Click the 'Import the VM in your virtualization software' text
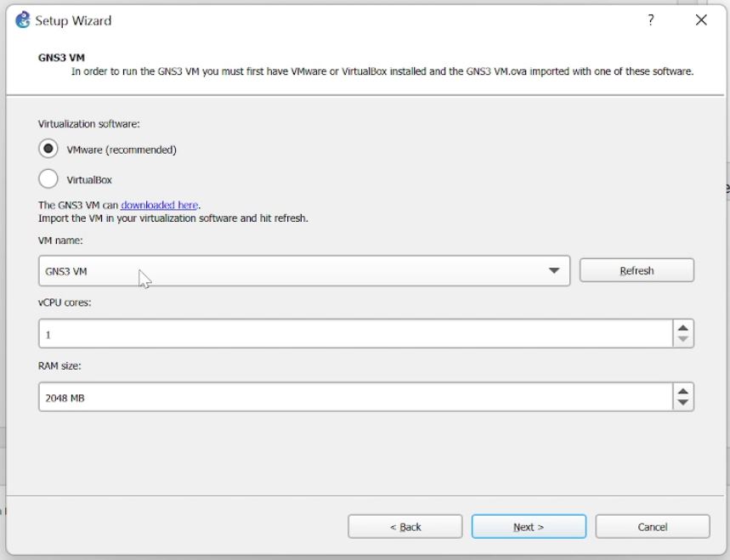This screenshot has width=730, height=560. (x=138, y=218)
